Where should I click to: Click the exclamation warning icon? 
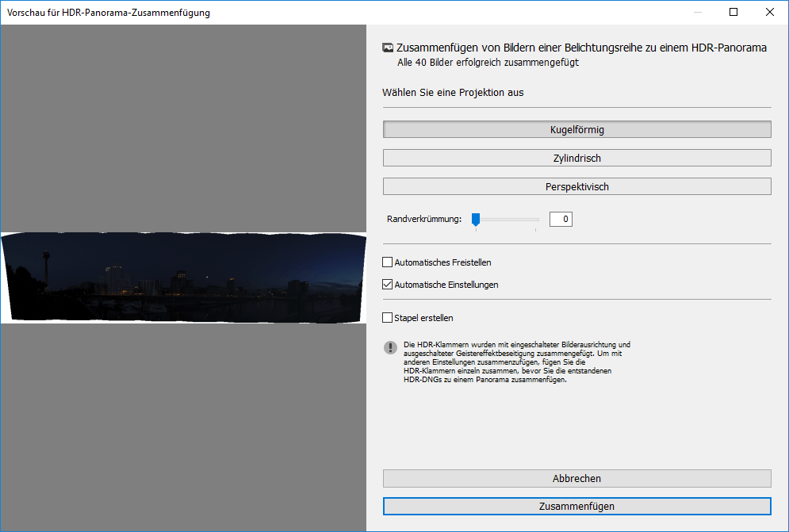click(390, 348)
